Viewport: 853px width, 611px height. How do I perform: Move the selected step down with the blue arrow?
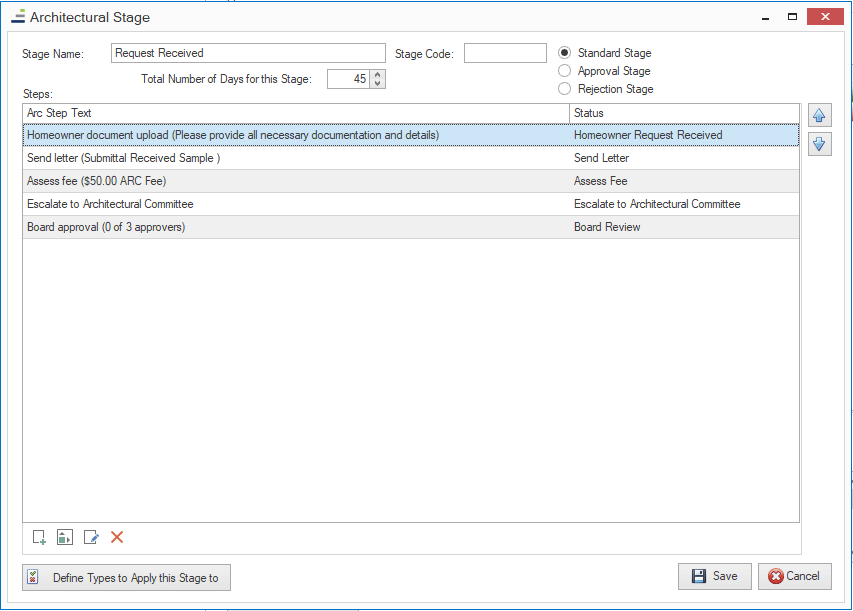pyautogui.click(x=819, y=144)
